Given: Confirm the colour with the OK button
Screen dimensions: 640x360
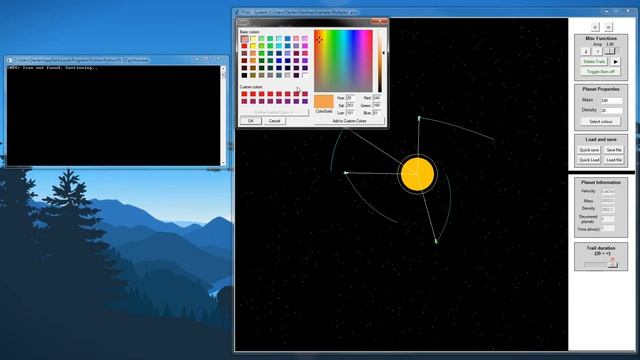Looking at the screenshot, I should click(x=251, y=121).
